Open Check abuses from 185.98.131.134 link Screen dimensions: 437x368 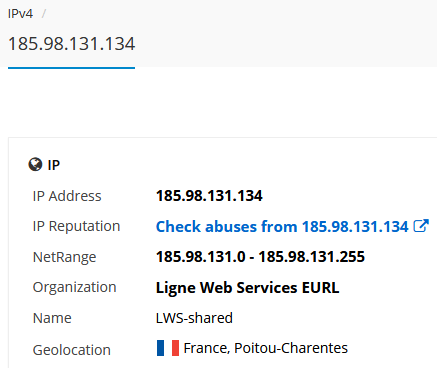click(282, 227)
